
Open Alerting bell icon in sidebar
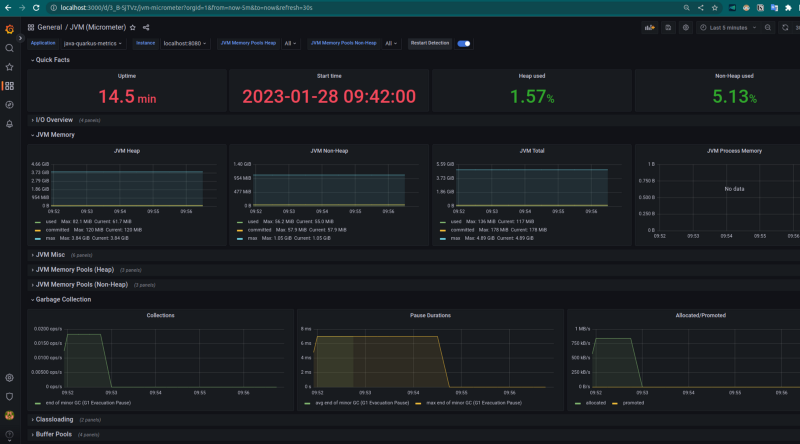[x=9, y=124]
